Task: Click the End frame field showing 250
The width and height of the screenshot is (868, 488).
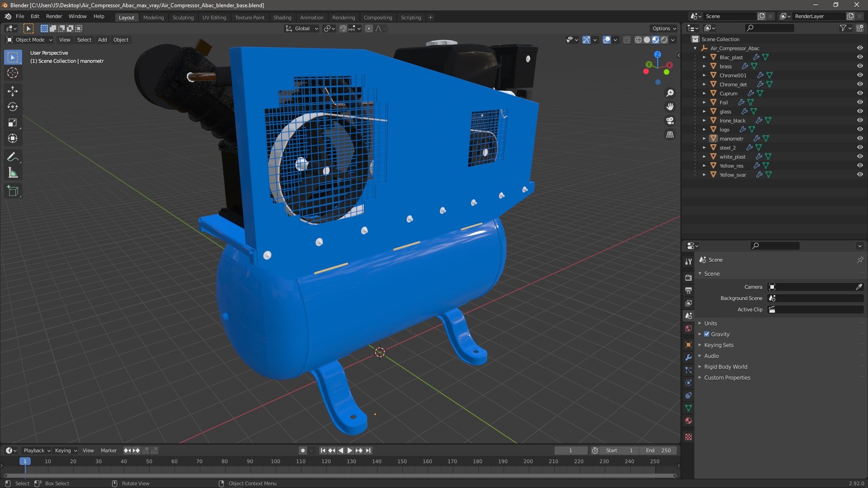Action: (658, 450)
